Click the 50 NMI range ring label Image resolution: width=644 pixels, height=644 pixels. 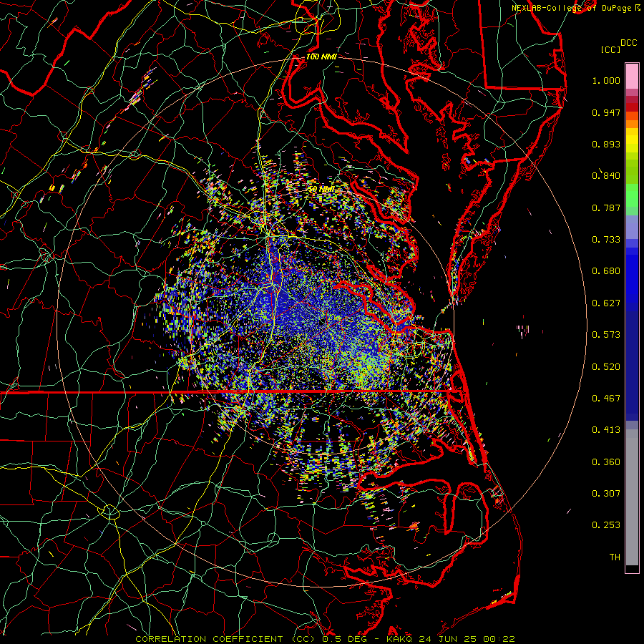(321, 190)
